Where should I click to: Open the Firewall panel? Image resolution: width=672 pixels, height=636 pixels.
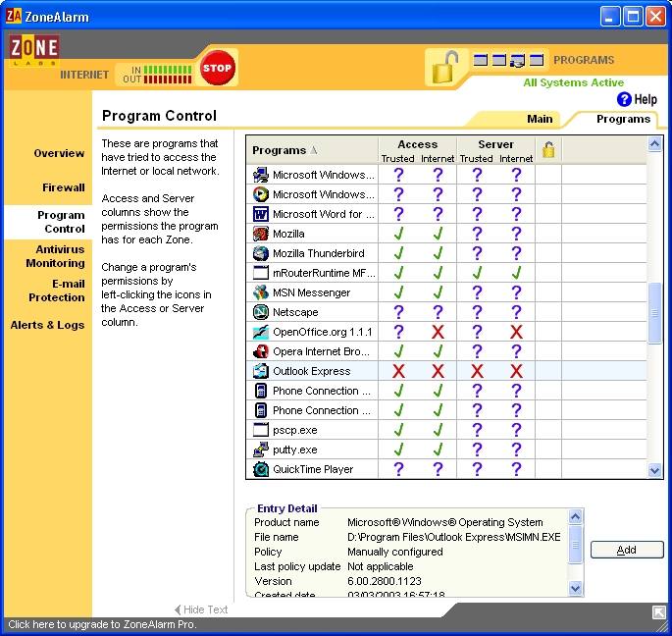tap(64, 187)
